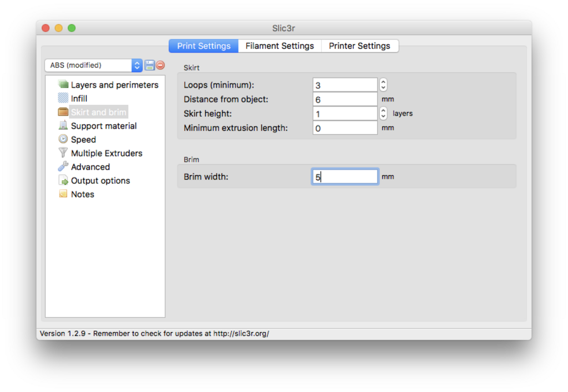The width and height of the screenshot is (568, 392).
Task: Open Output options settings
Action: tap(100, 181)
